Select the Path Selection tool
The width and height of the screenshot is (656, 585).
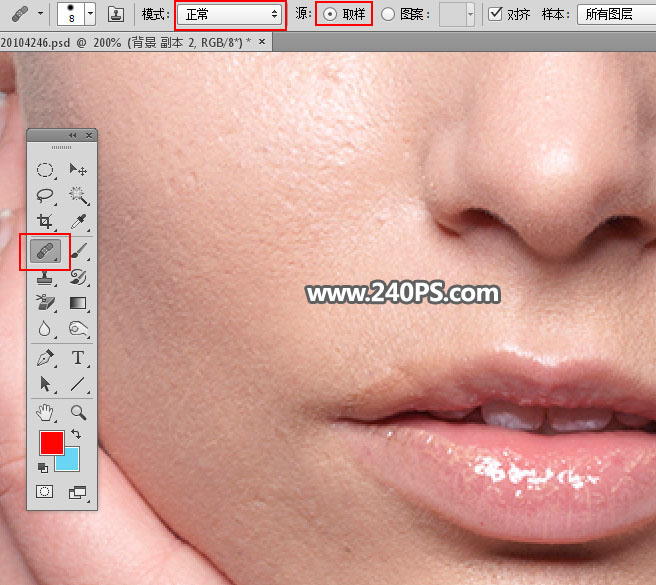click(45, 384)
